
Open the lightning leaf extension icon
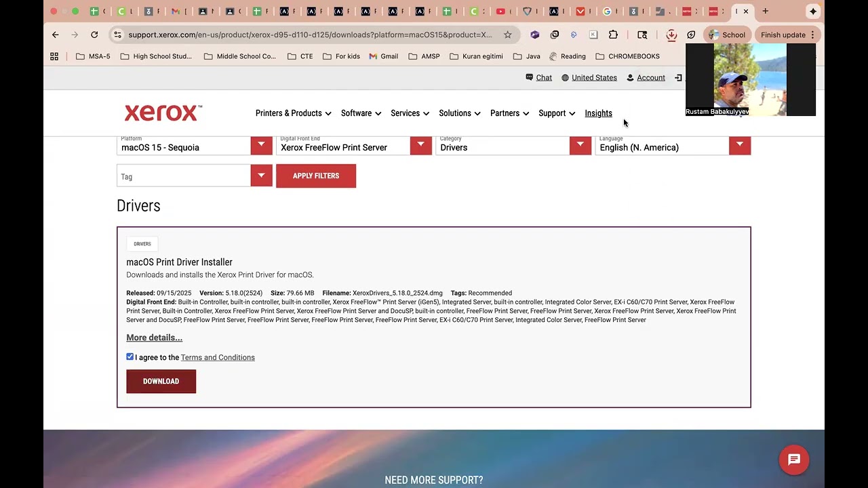click(691, 35)
